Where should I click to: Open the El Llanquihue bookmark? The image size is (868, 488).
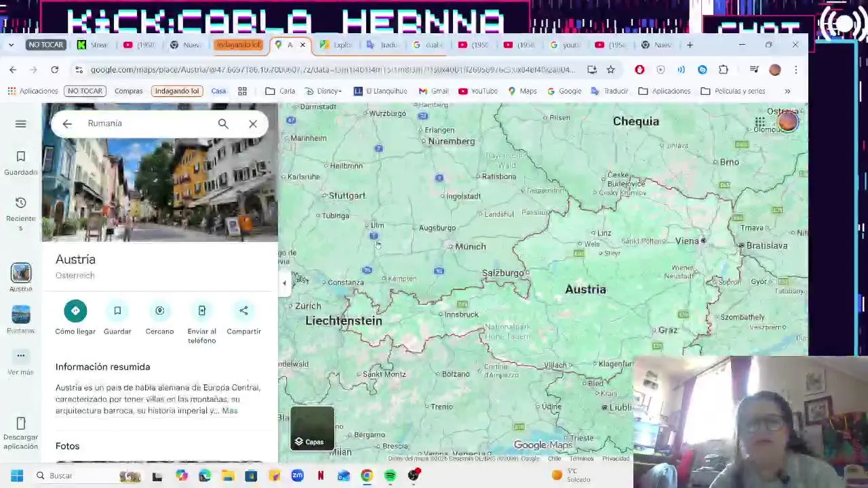click(380, 91)
